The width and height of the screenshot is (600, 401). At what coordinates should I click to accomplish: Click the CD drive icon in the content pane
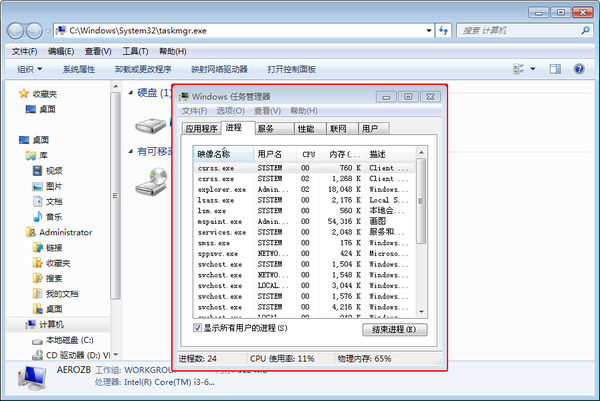(x=152, y=181)
